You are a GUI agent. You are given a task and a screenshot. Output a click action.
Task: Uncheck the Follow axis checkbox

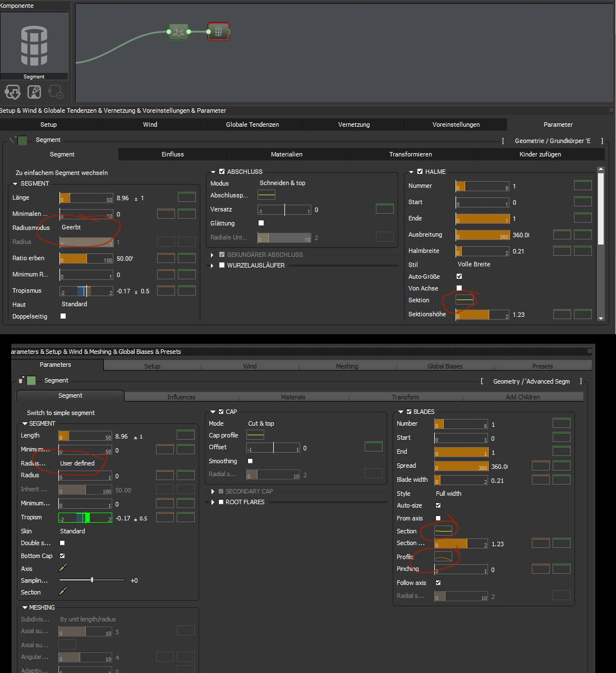(438, 583)
